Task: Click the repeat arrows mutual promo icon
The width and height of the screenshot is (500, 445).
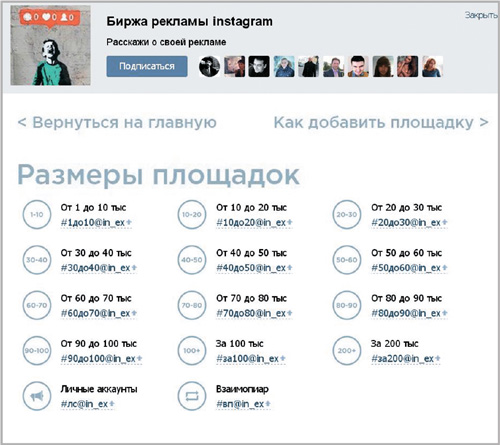Action: [192, 396]
